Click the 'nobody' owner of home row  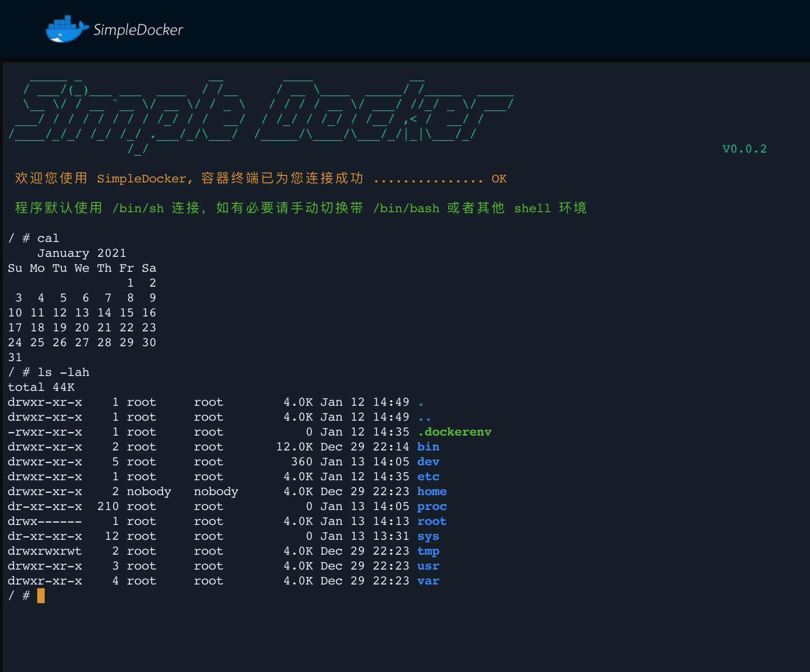tap(149, 491)
